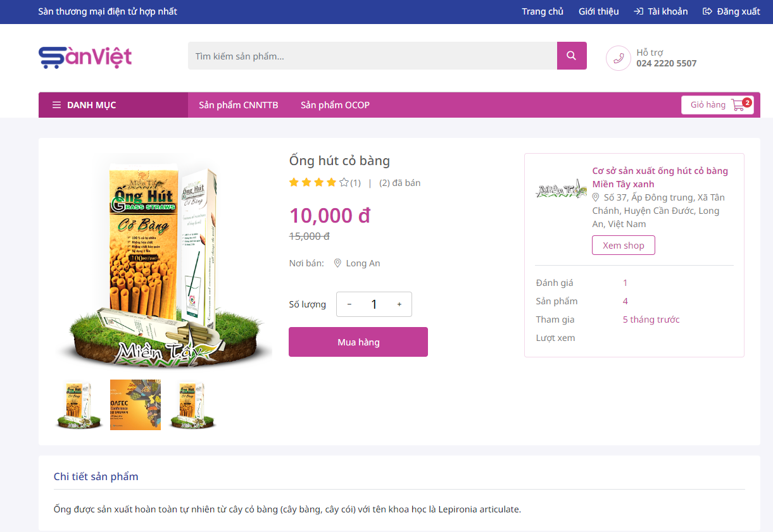Click the hamburger menu icon beside DANH MỤC

coord(57,105)
